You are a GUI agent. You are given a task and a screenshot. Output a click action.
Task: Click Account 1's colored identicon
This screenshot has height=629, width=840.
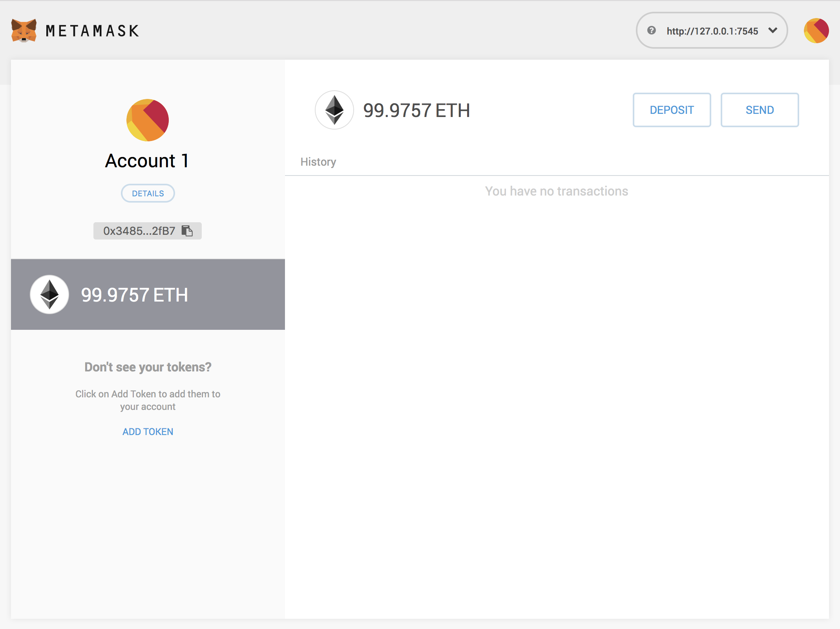(x=147, y=120)
